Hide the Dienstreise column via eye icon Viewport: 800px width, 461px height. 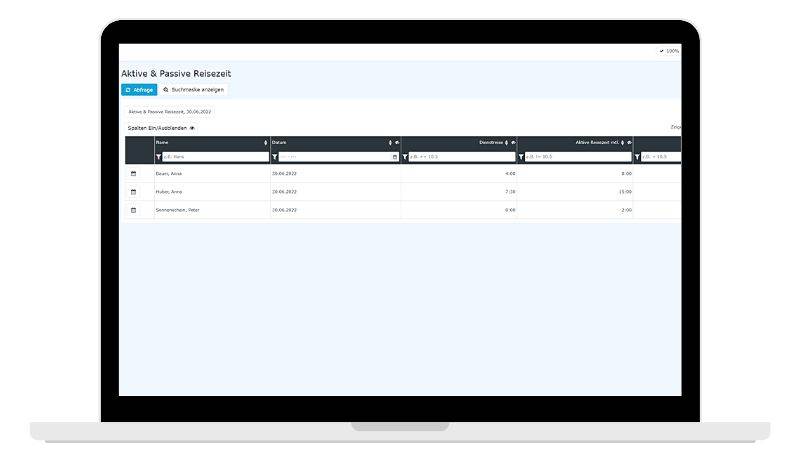[513, 143]
